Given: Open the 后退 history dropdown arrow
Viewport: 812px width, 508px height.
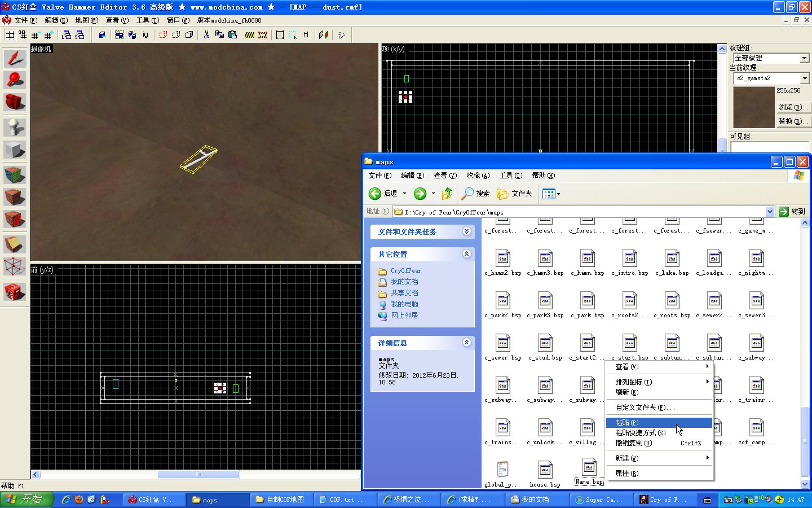Looking at the screenshot, I should [x=404, y=194].
